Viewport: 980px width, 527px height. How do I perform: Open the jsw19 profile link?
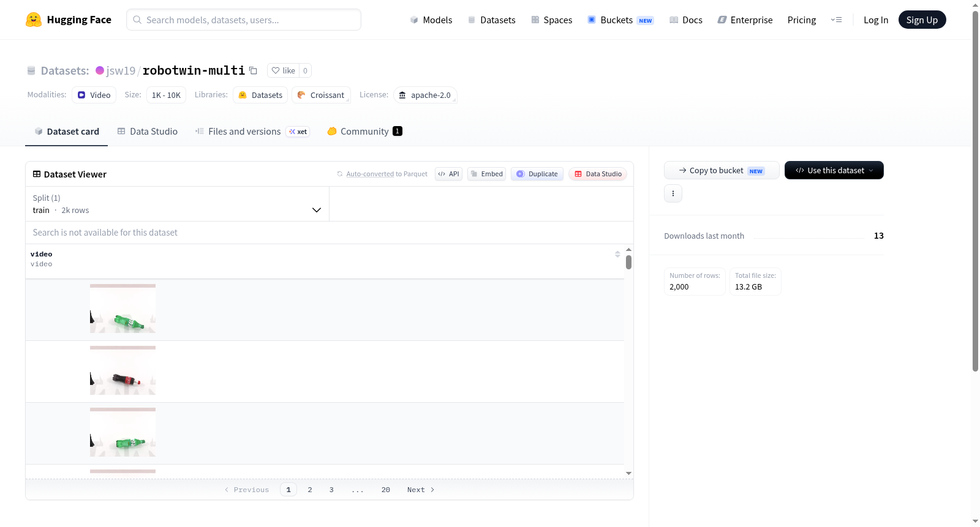[x=121, y=70]
